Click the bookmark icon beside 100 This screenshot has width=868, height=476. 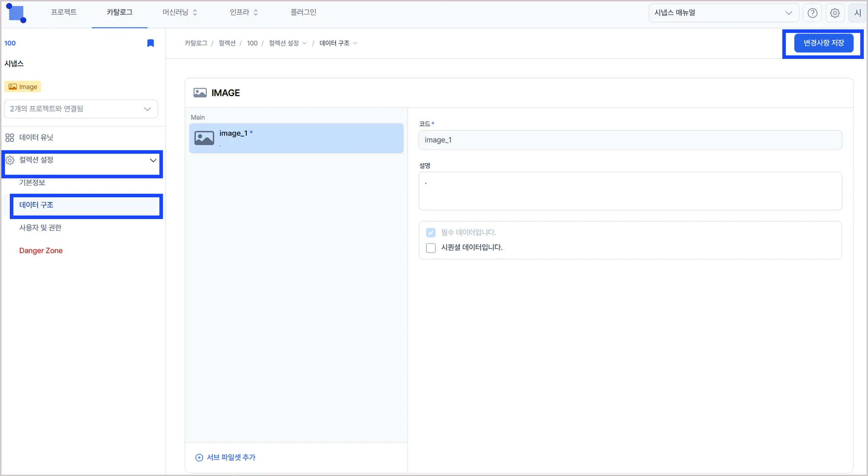click(x=150, y=43)
